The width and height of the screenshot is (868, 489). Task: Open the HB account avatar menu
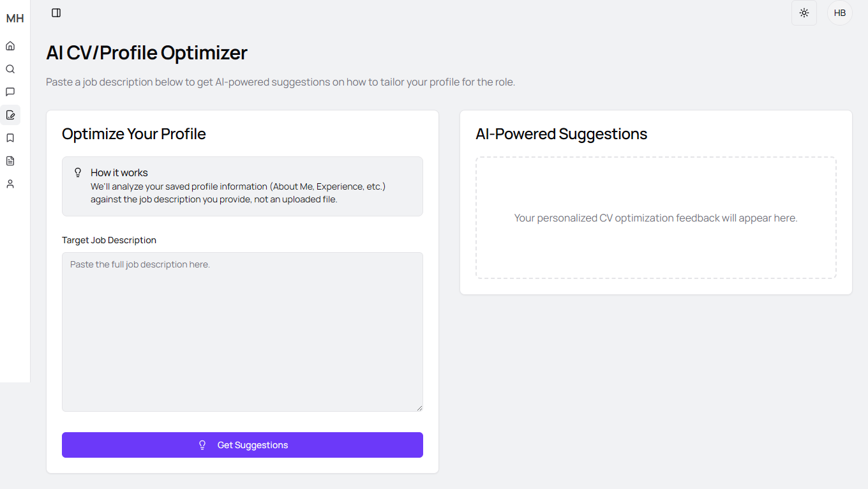point(840,13)
